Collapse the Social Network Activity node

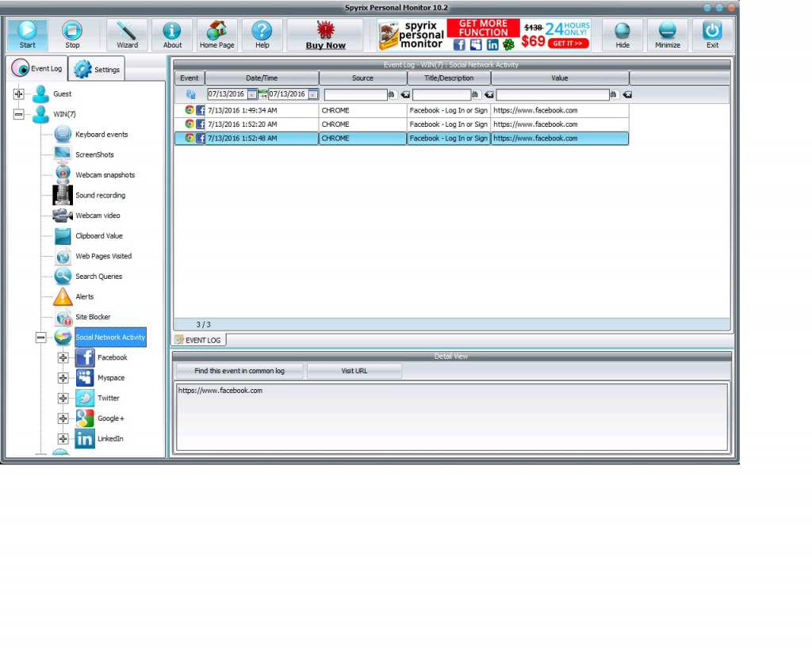[41, 338]
